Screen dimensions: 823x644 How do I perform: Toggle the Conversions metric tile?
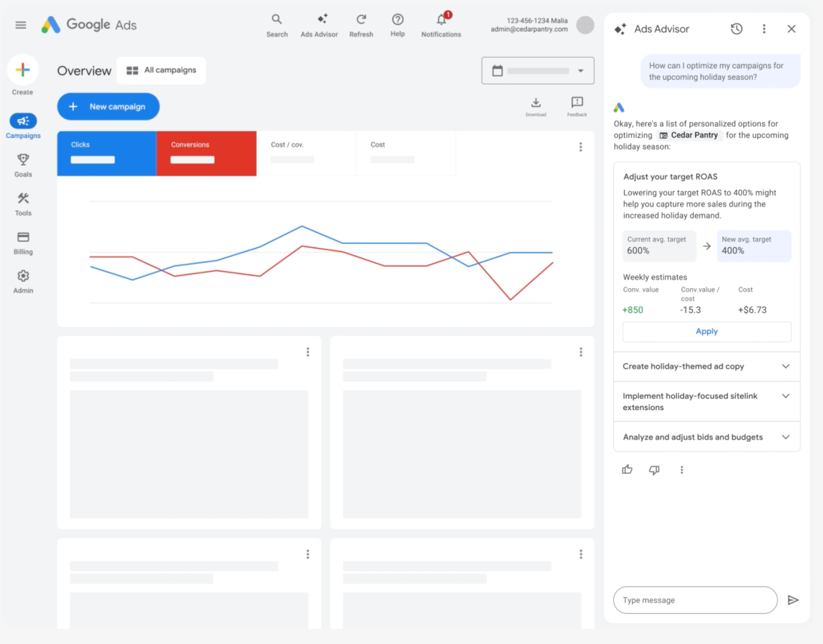[206, 153]
